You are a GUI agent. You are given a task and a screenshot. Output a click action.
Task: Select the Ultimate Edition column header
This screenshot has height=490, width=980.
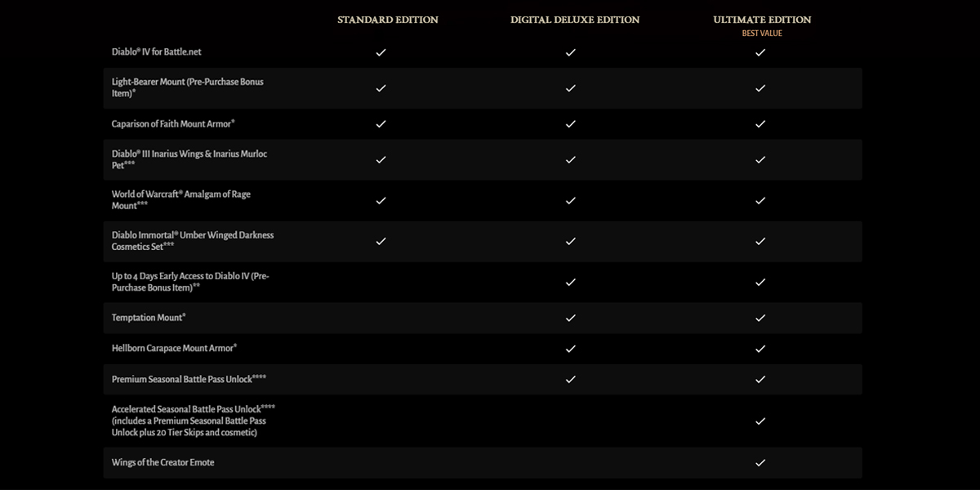click(762, 20)
